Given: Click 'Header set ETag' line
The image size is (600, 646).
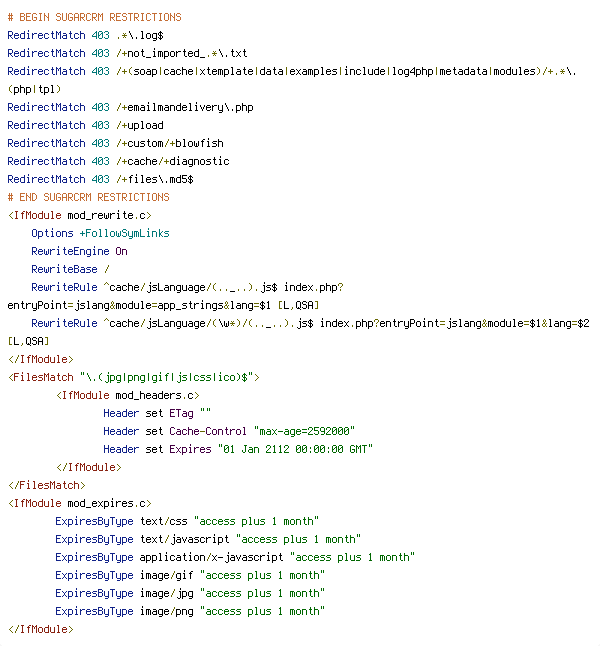Looking at the screenshot, I should 157,413.
